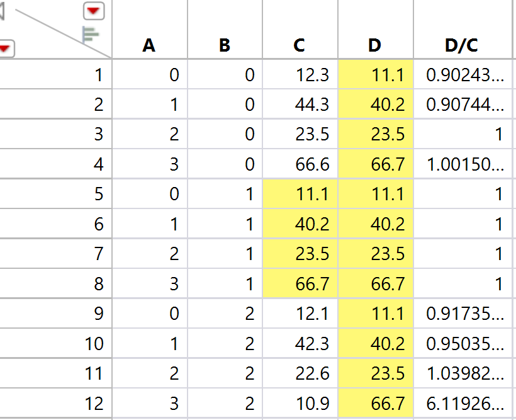The image size is (516, 420).
Task: Click column C cell 40.2 in row 6
Action: (x=300, y=224)
